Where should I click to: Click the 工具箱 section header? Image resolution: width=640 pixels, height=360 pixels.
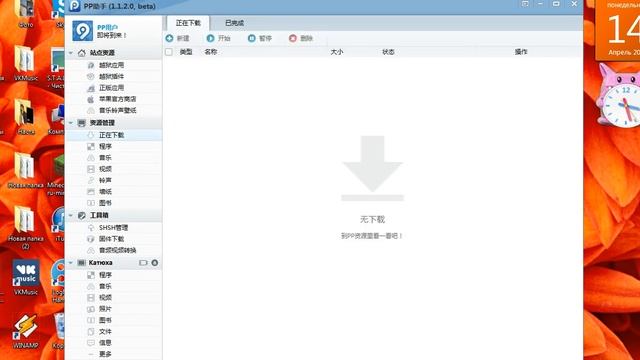99,215
